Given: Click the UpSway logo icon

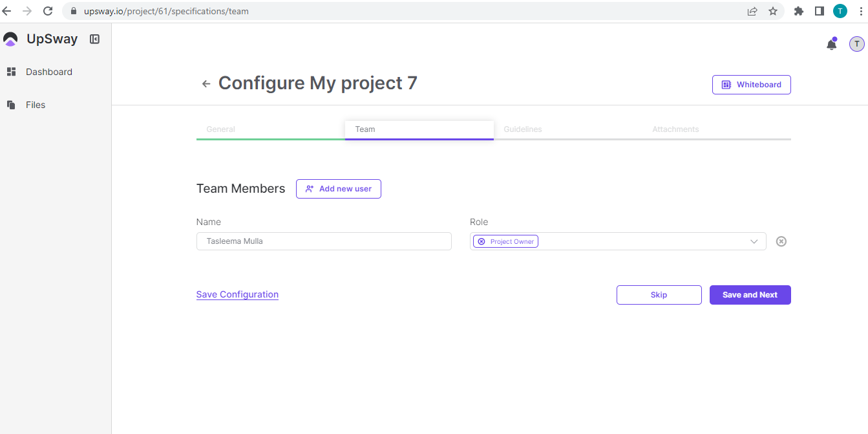Looking at the screenshot, I should pos(11,39).
